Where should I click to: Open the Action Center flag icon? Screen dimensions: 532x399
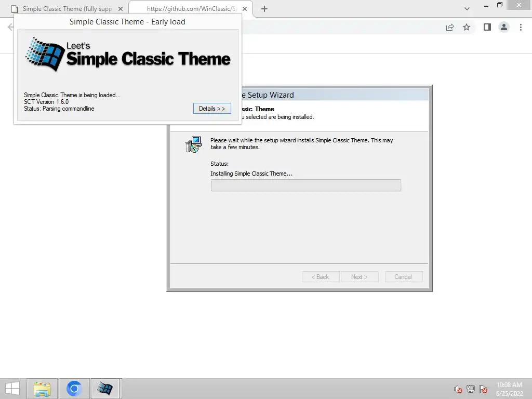click(x=483, y=389)
